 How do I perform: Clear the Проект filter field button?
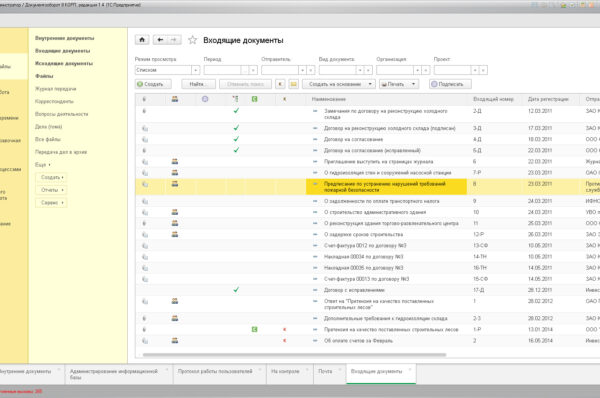tap(483, 70)
